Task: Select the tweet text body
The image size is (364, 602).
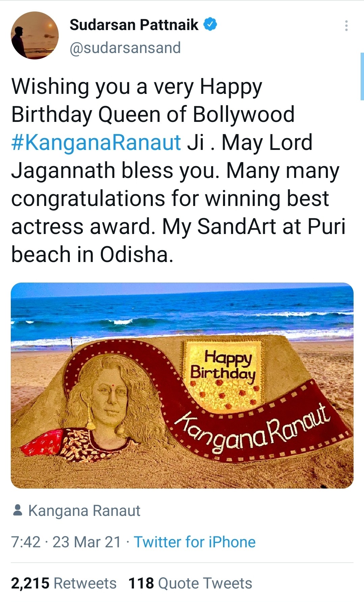Action: click(169, 169)
